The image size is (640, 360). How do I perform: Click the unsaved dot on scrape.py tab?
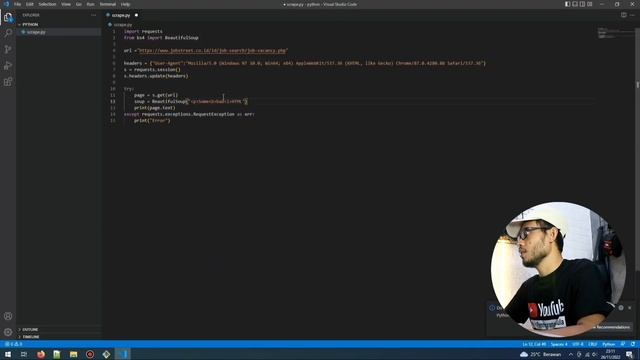[136, 15]
